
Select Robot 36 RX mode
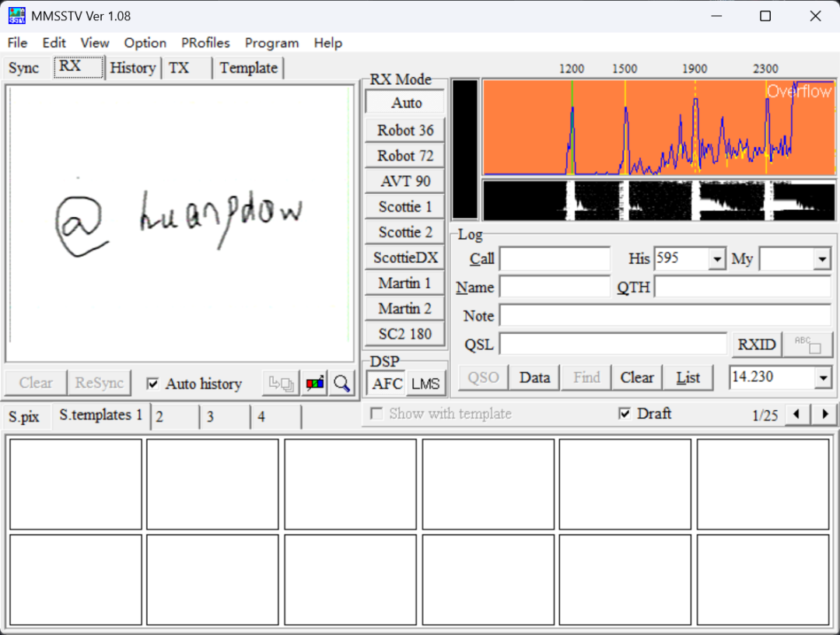coord(405,130)
